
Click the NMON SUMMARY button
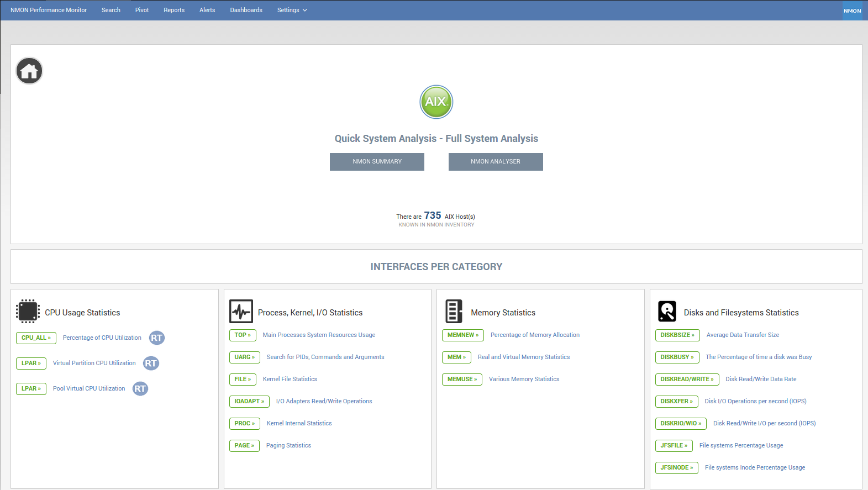tap(377, 162)
